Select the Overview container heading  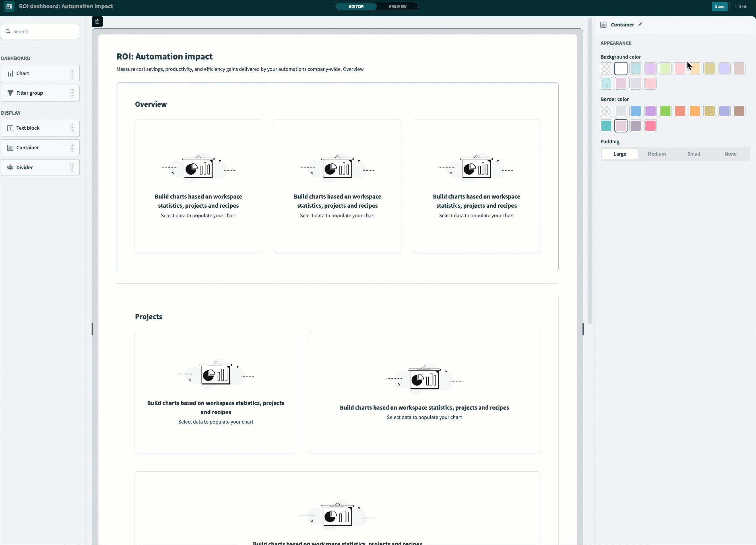coord(151,104)
